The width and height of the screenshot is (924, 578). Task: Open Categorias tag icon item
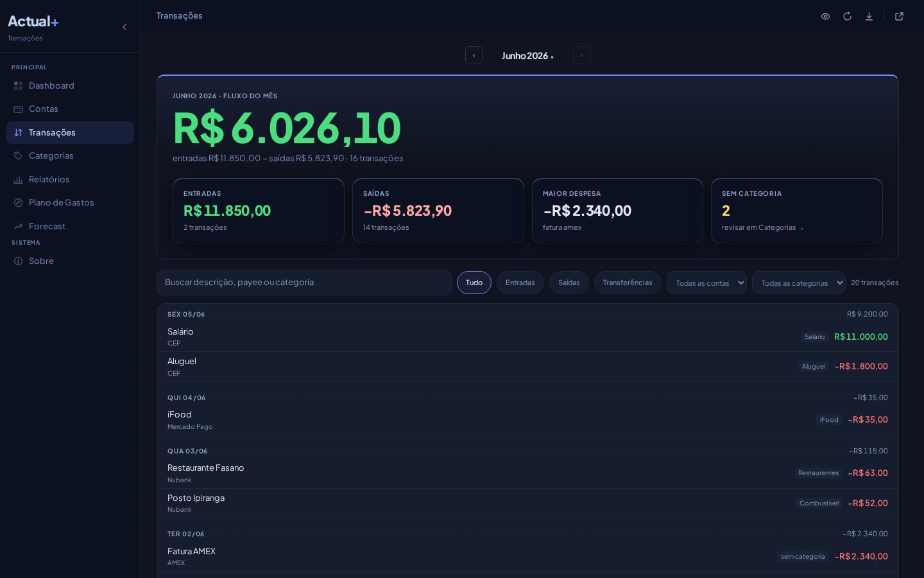click(70, 156)
